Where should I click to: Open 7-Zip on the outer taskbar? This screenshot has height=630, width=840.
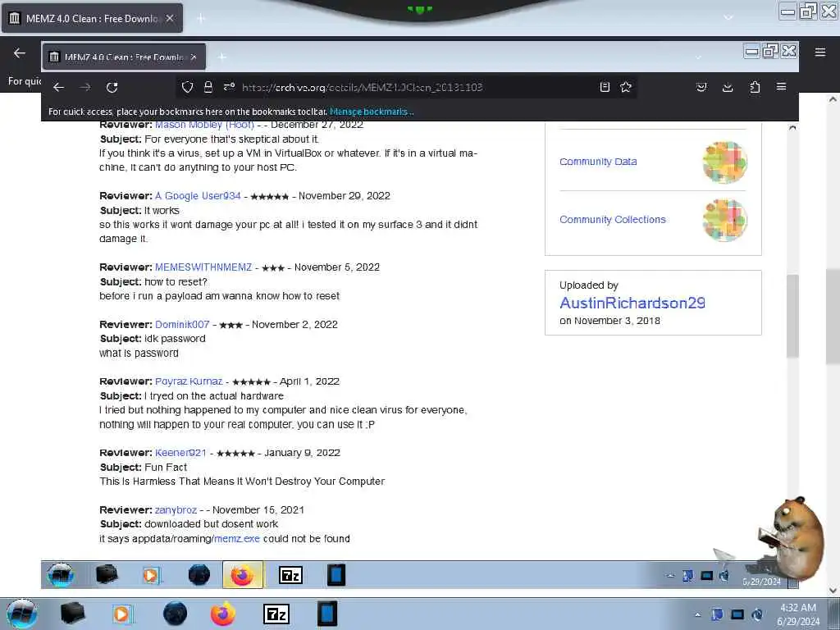coord(276,614)
